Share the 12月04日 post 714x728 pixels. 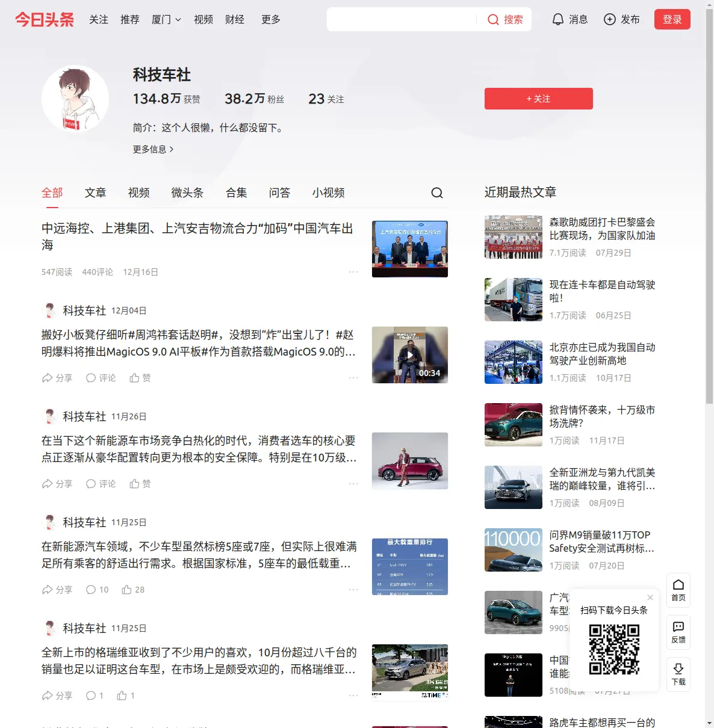point(57,378)
